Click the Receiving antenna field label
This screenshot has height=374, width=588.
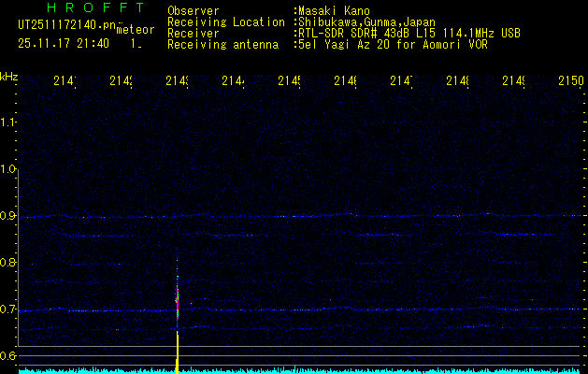pos(222,44)
